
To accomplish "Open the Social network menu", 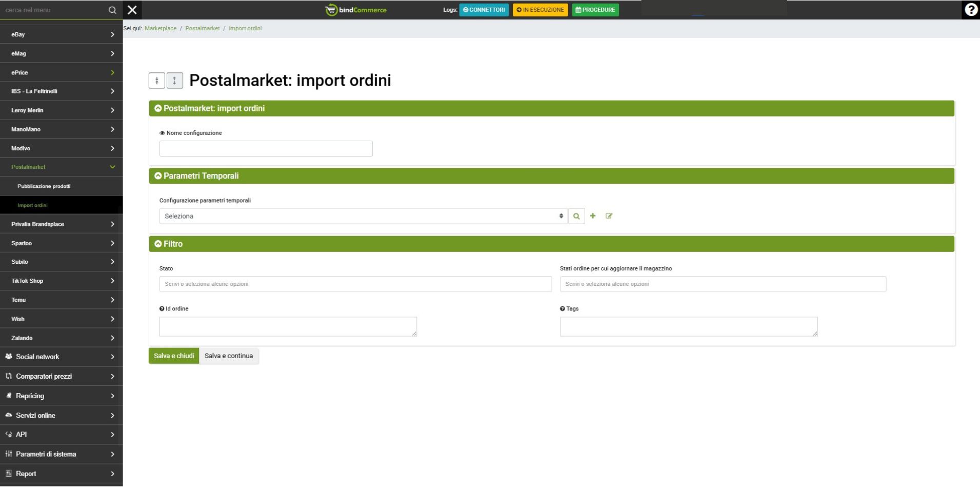I will pos(62,357).
